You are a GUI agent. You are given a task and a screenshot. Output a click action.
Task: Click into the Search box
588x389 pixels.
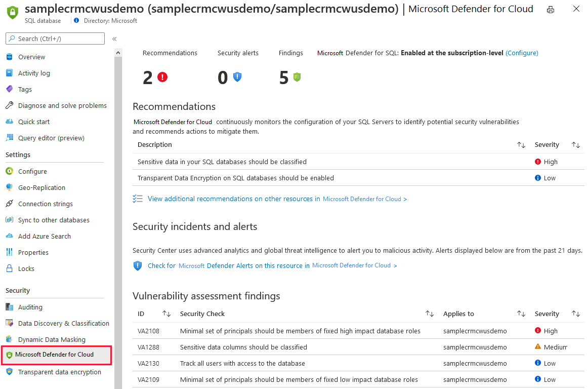coord(55,38)
